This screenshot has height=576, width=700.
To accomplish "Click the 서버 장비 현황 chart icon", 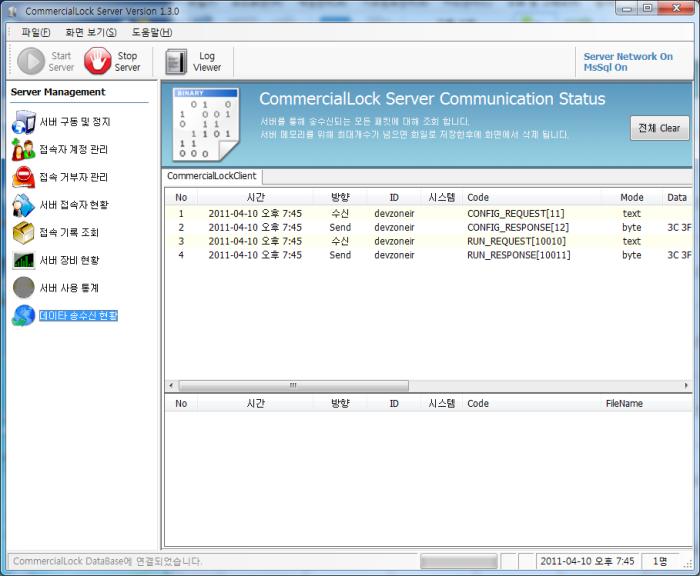I will [23, 260].
